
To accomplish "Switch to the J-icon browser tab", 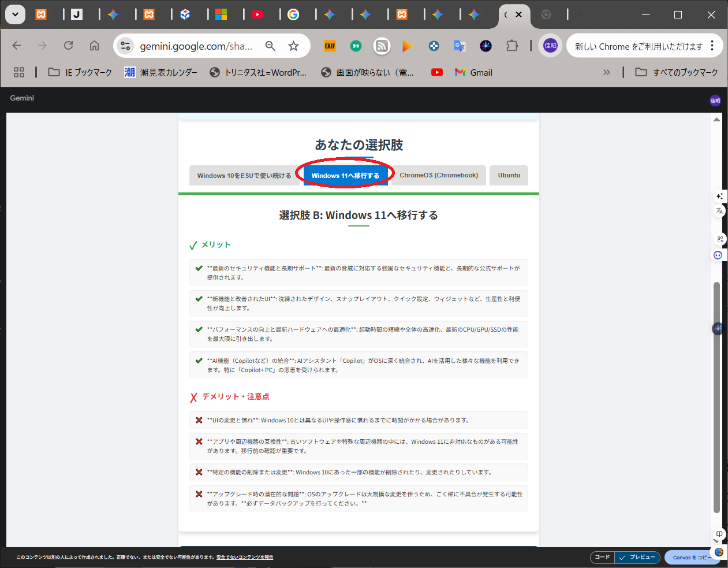I will point(77,14).
